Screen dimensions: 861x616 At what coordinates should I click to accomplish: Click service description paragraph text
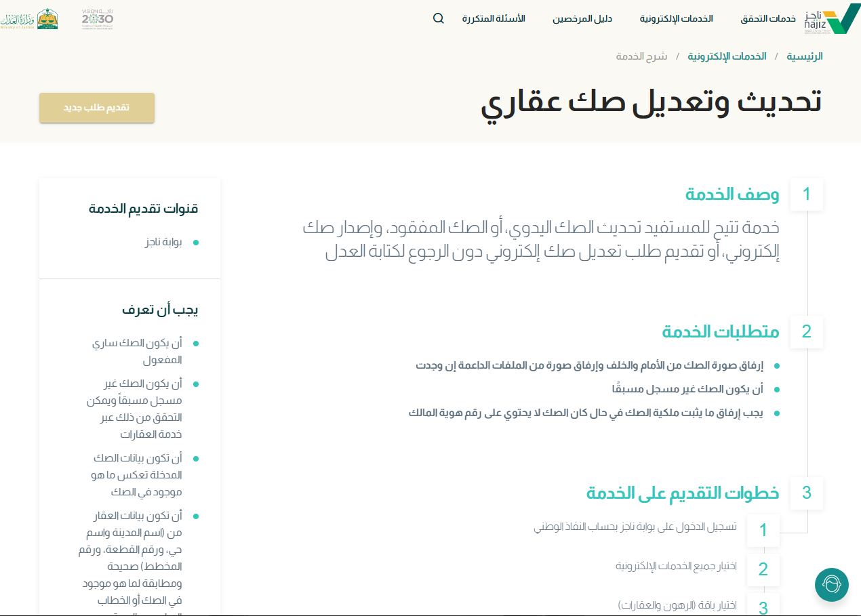541,240
